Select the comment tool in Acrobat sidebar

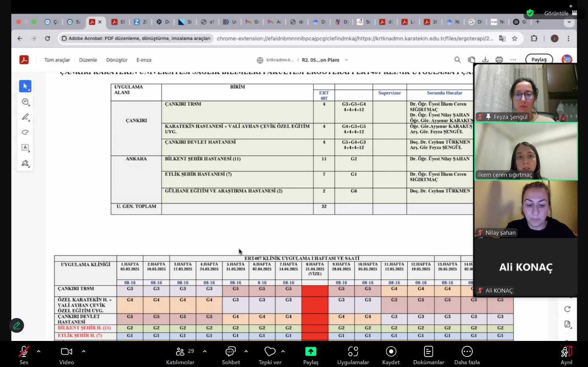[x=25, y=102]
